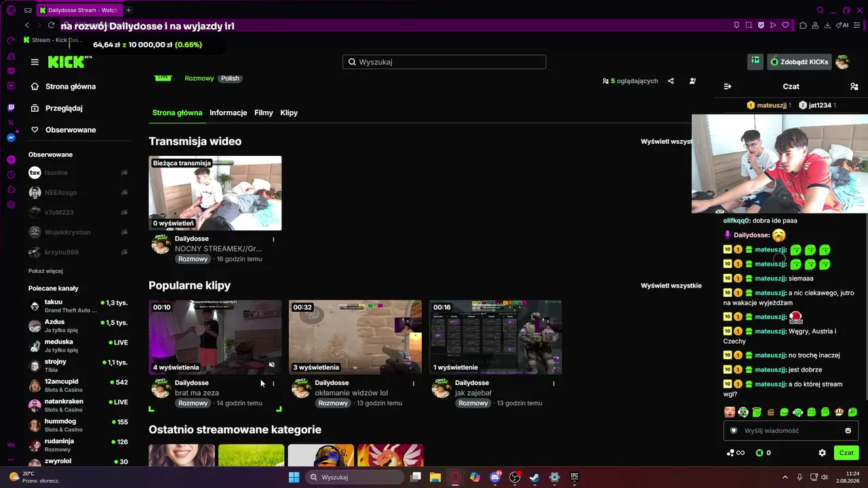Open Opera easy setup menu
Viewport: 868px width, 488px height.
click(859, 25)
